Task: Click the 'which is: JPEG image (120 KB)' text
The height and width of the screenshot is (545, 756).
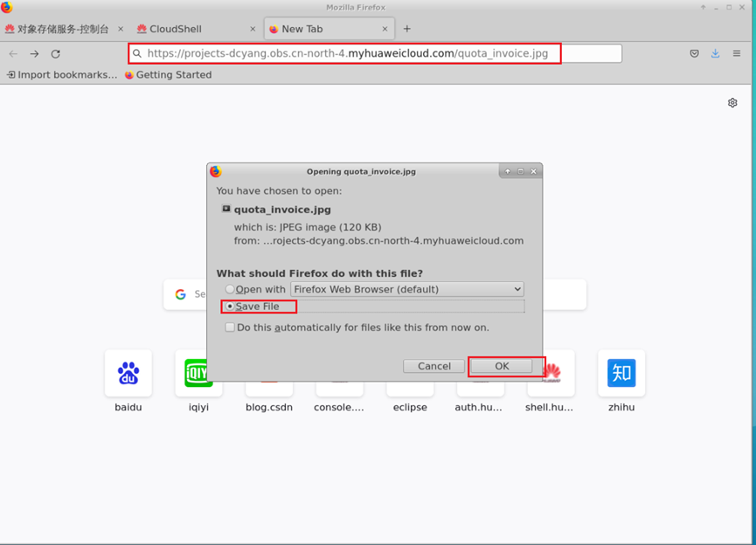Action: tap(308, 227)
